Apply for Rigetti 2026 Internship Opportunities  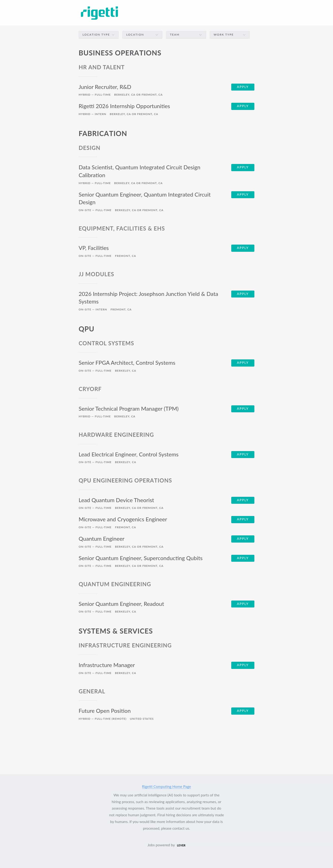click(242, 106)
